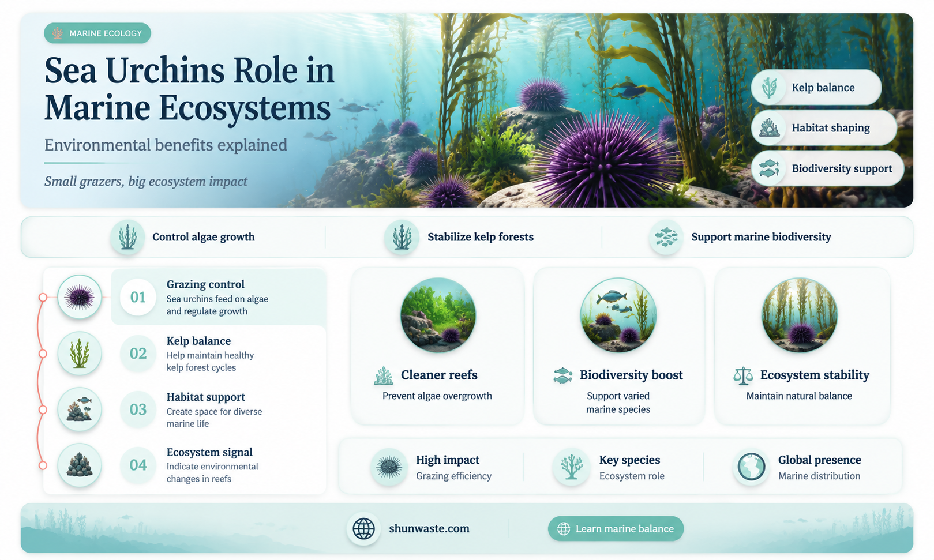Click 'Prevent algae overgrowth' caption
The image size is (934, 560).
tap(437, 396)
